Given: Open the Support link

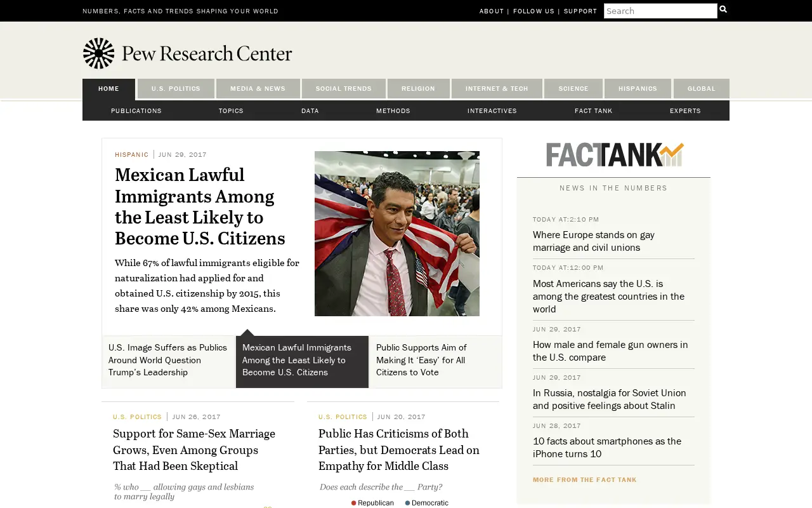Looking at the screenshot, I should coord(580,11).
